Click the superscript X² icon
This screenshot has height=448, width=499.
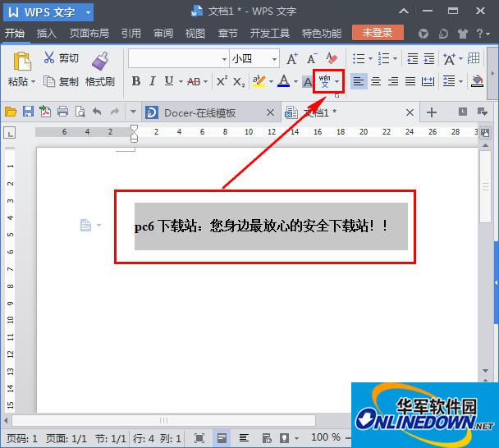[222, 81]
